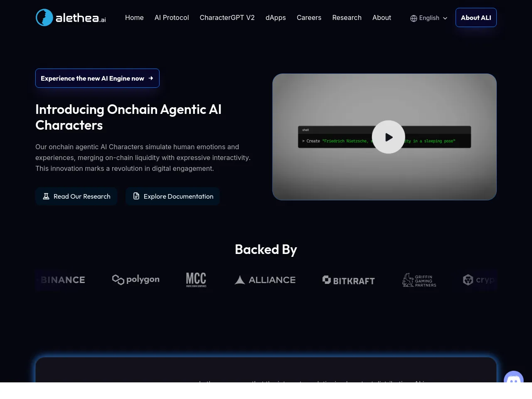Open the Home menu item
This screenshot has width=532, height=399.
click(134, 17)
